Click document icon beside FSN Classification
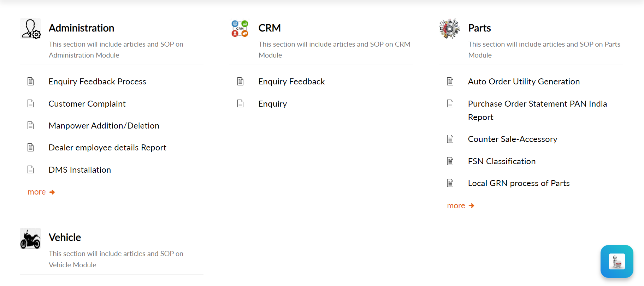The width and height of the screenshot is (644, 286). 450,161
